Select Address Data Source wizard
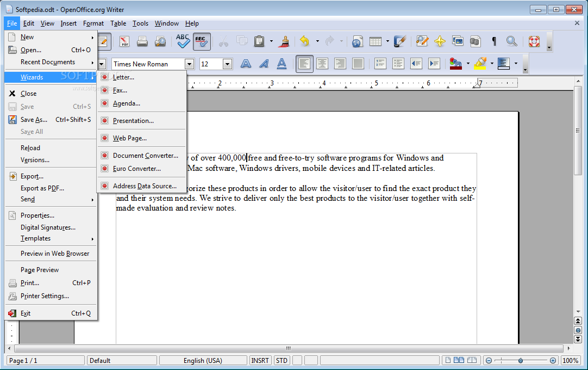 142,186
